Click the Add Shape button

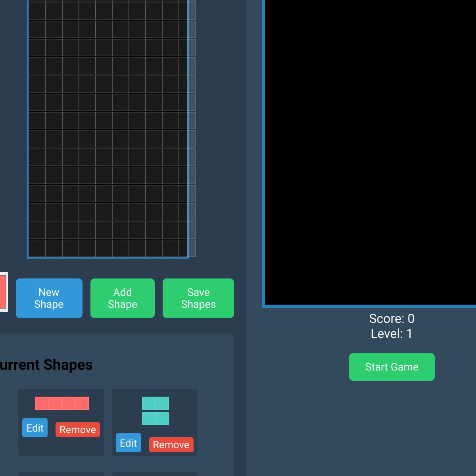point(123,298)
